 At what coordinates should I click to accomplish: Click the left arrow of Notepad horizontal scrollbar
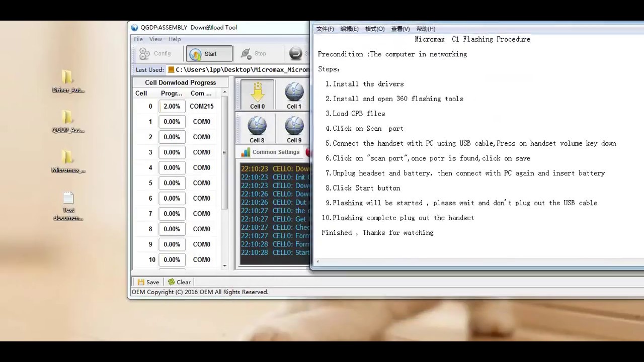[x=317, y=261]
